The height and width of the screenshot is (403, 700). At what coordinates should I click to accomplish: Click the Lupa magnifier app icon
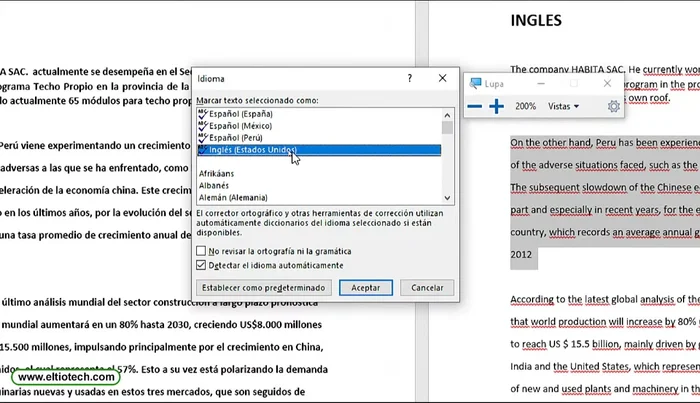(475, 83)
